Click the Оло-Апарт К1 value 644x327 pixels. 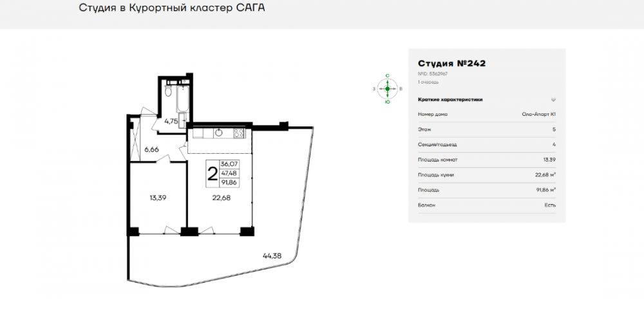(538, 115)
